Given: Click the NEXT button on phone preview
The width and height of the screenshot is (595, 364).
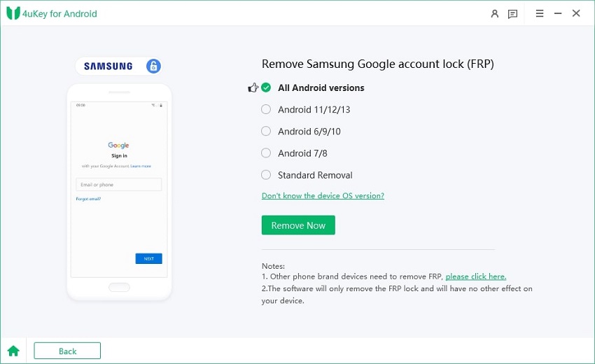Looking at the screenshot, I should (148, 258).
